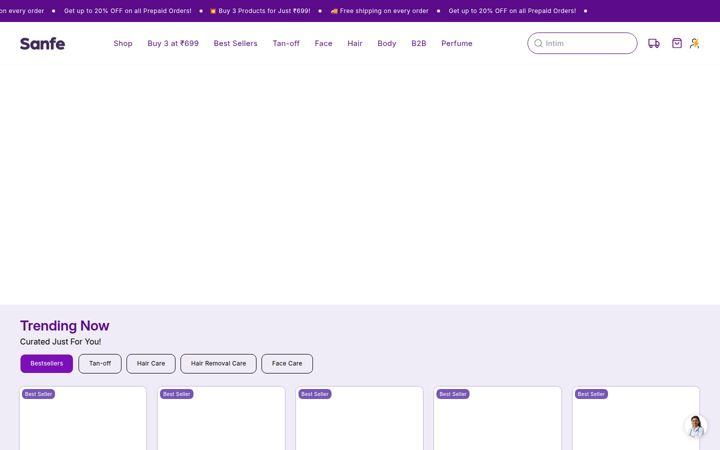Open the order tracking truck icon
Viewport: 720px width, 450px height.
654,43
